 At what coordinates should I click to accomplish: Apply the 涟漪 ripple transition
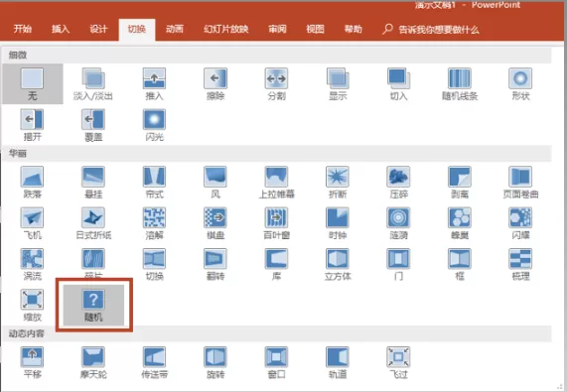(x=399, y=223)
